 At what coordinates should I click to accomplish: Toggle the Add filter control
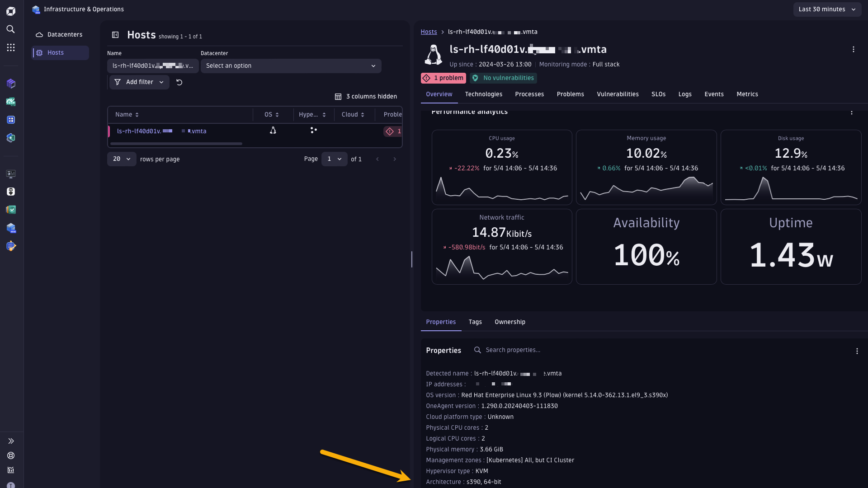click(139, 82)
